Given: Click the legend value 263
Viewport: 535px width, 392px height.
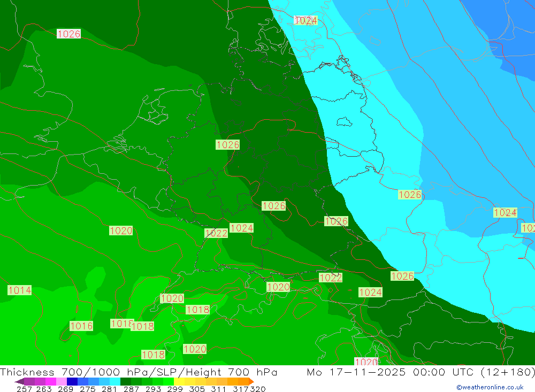Looking at the screenshot, I should click(x=44, y=389).
